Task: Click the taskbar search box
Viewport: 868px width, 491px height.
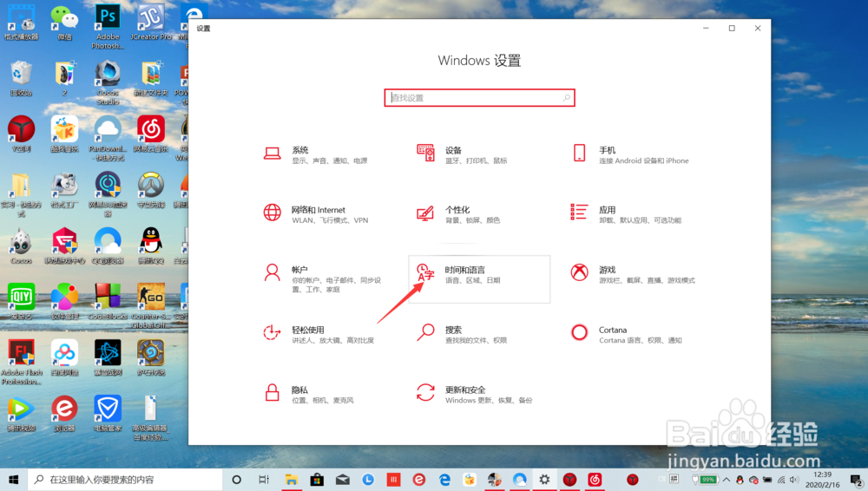Action: pyautogui.click(x=124, y=480)
